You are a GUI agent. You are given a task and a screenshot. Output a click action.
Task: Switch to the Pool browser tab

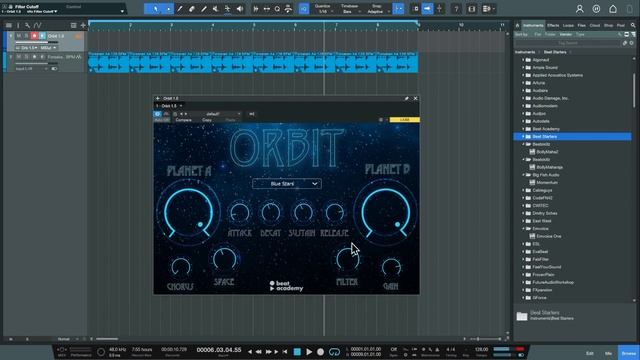click(621, 25)
